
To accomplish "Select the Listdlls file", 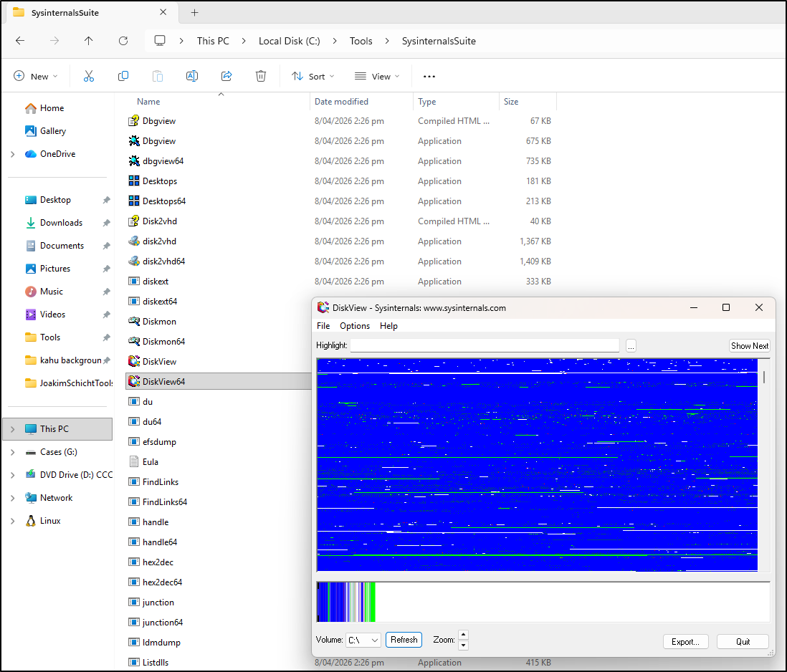I will pos(155,663).
